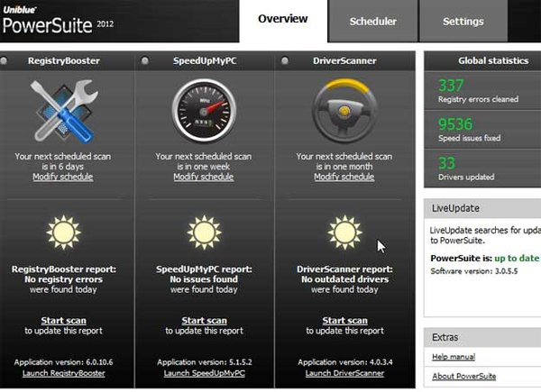This screenshot has height=392, width=541.
Task: Launch DriverScanner from bottom link
Action: [344, 373]
